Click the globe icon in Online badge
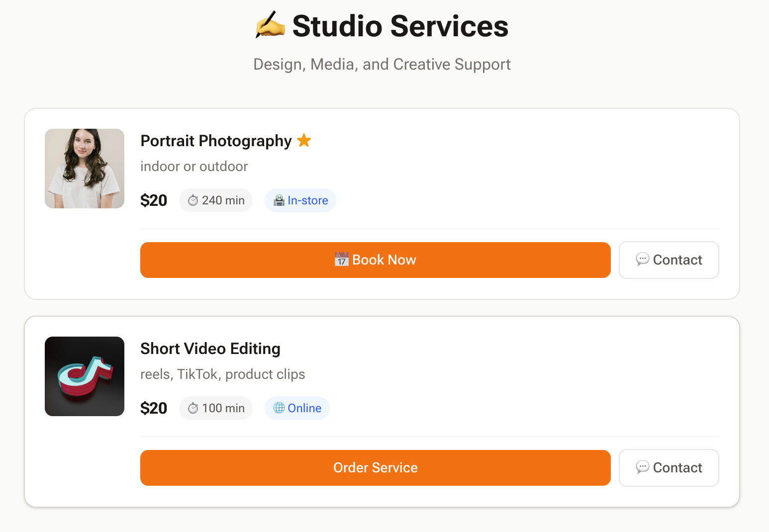The width and height of the screenshot is (769, 532). click(279, 408)
